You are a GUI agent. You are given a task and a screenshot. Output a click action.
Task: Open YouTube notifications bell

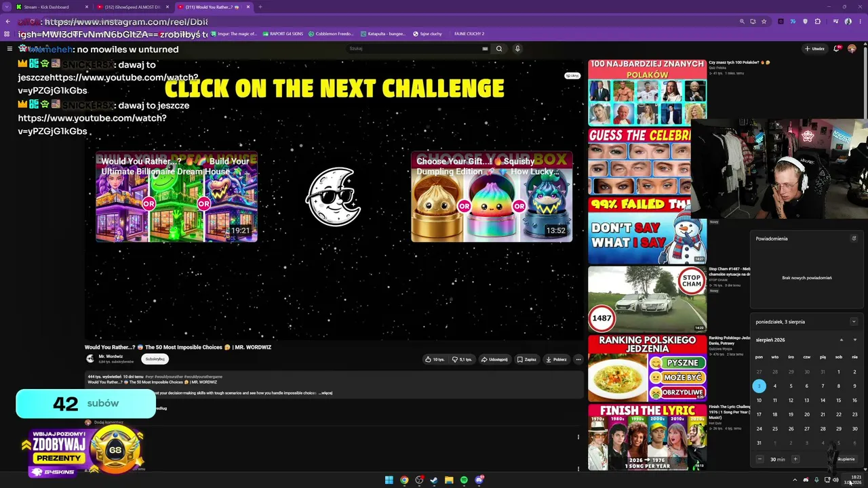pyautogui.click(x=838, y=49)
